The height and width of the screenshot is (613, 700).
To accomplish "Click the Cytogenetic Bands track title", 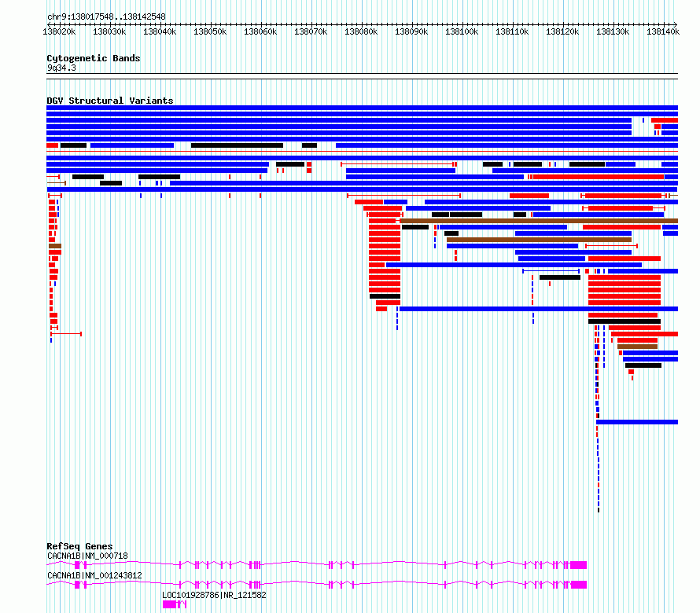I will tap(94, 58).
